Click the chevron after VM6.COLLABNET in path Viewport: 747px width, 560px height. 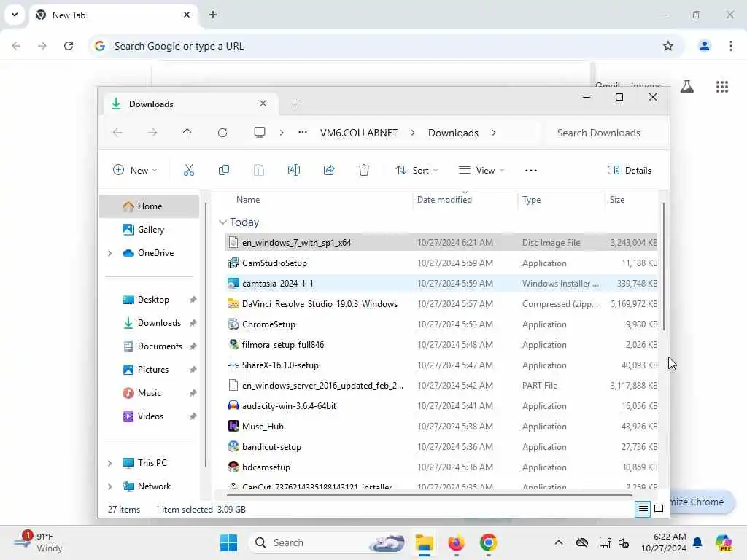point(413,133)
